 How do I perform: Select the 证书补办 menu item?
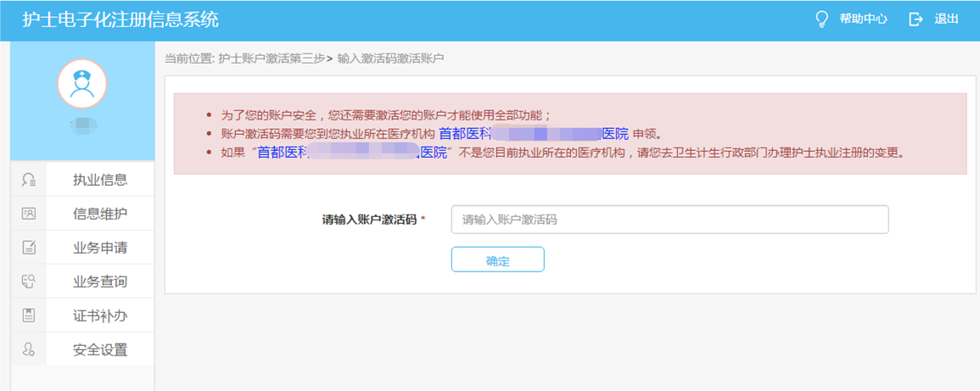point(100,316)
